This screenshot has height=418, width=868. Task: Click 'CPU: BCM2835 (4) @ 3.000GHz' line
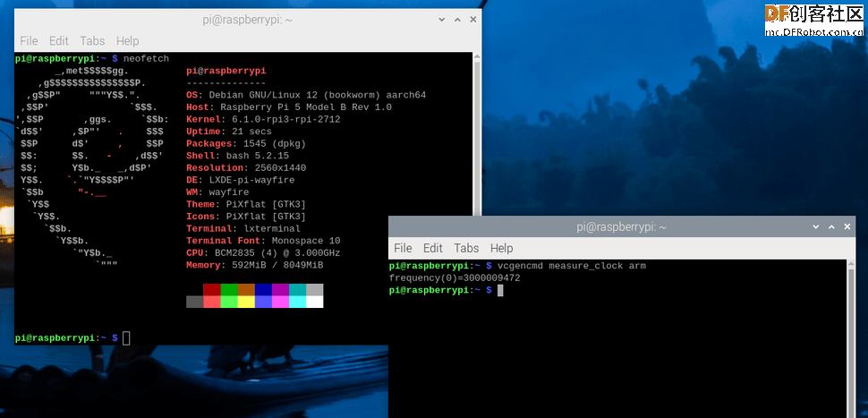pos(263,253)
